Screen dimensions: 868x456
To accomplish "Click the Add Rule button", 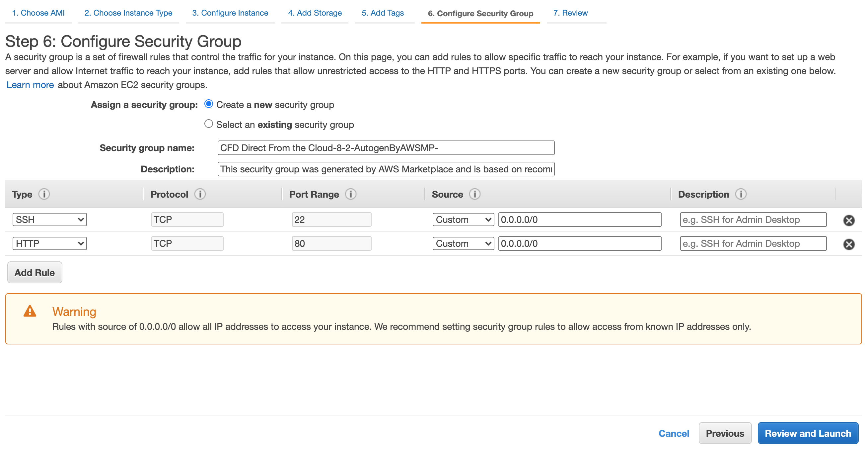I will (35, 273).
